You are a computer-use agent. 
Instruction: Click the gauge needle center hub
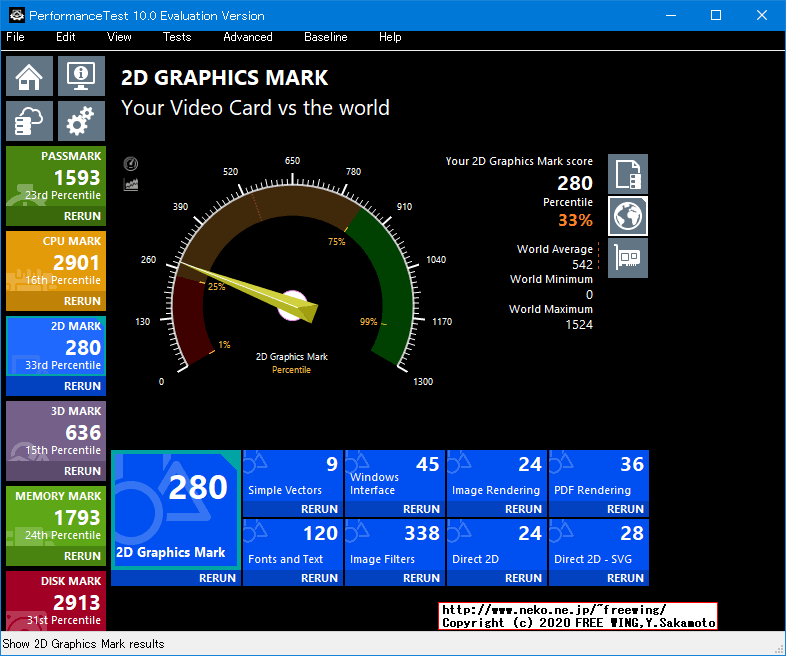pos(293,305)
